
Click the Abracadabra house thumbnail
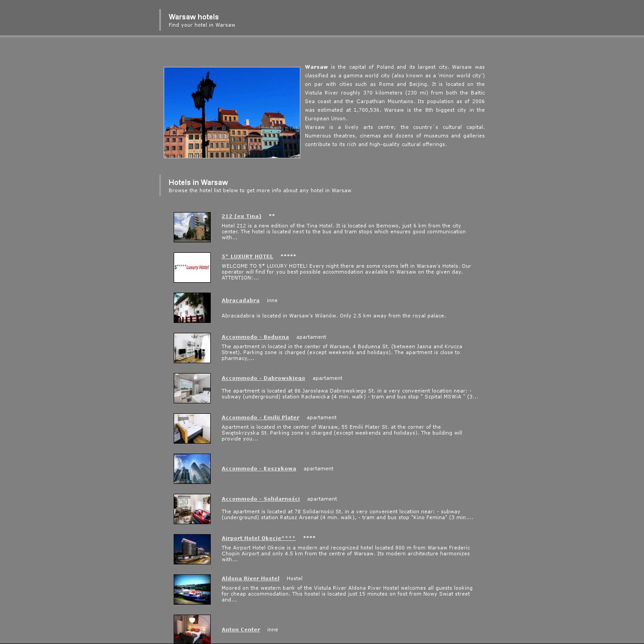(x=192, y=308)
